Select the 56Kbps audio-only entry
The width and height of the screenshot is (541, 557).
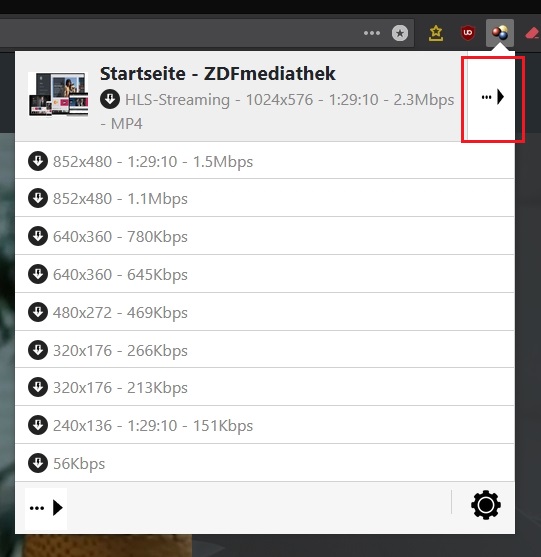coord(265,463)
